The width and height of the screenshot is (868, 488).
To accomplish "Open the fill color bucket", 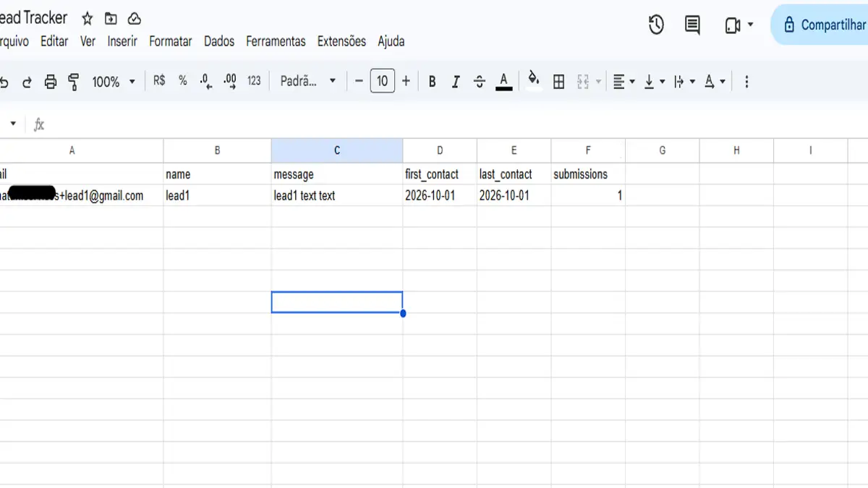I will coord(534,80).
